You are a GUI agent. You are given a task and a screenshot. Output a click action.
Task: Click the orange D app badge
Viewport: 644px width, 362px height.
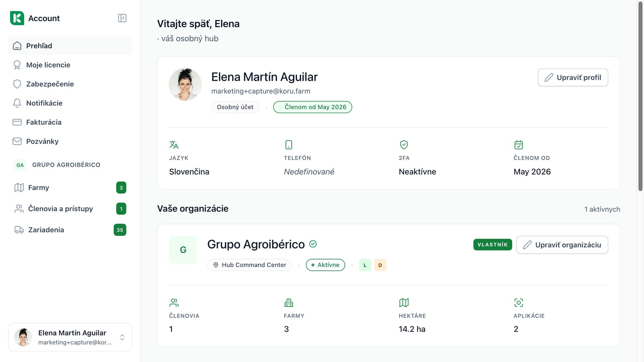pos(380,265)
